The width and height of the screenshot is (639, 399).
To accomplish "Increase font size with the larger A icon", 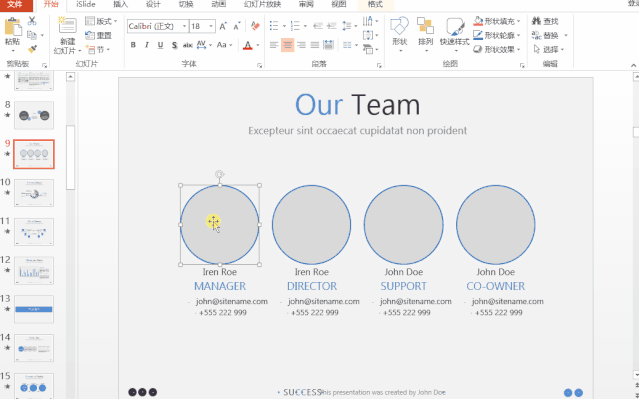I will (x=223, y=26).
